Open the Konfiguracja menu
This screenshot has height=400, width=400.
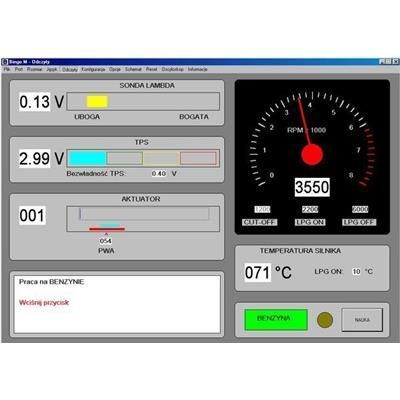(93, 69)
